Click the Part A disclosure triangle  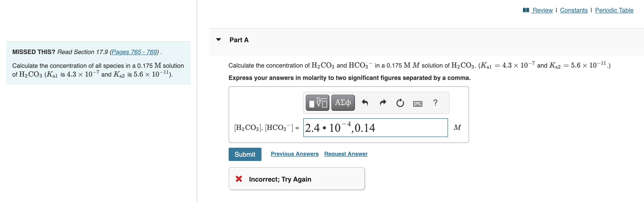click(218, 39)
